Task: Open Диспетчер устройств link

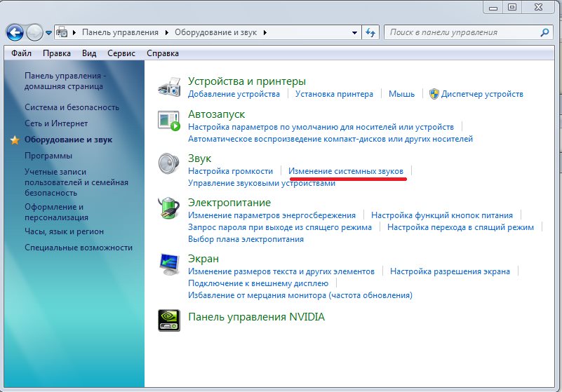Action: 482,94
